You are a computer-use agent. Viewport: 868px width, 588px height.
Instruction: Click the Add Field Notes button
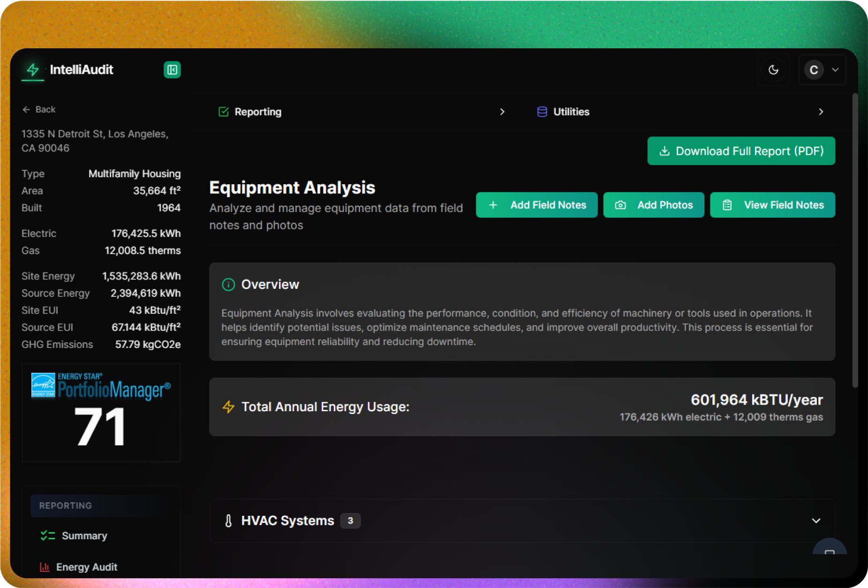[x=536, y=205]
